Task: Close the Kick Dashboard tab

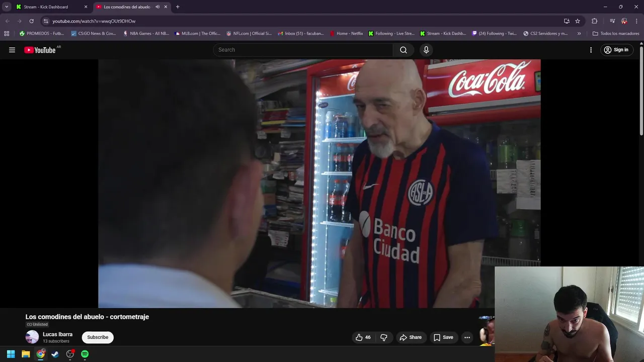Action: [x=86, y=7]
